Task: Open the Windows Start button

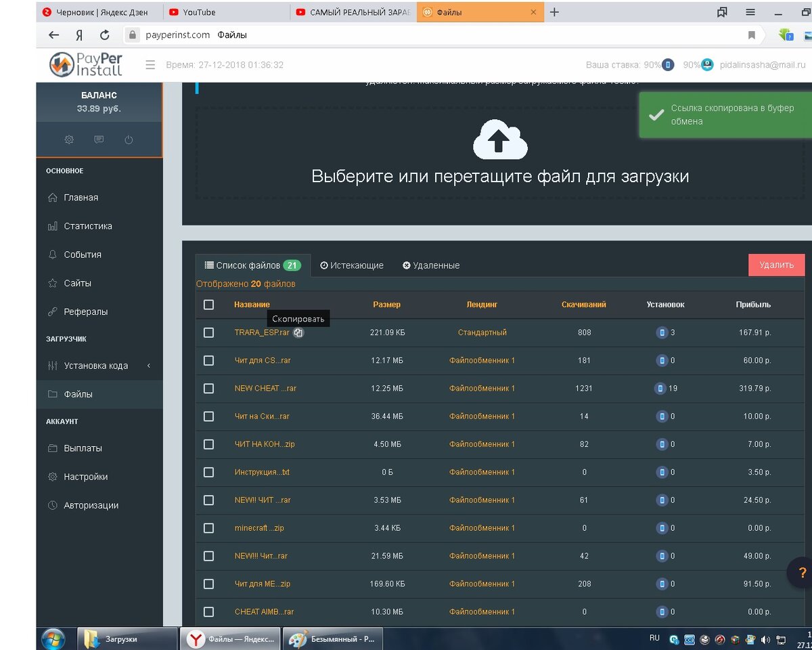Action: click(53, 638)
